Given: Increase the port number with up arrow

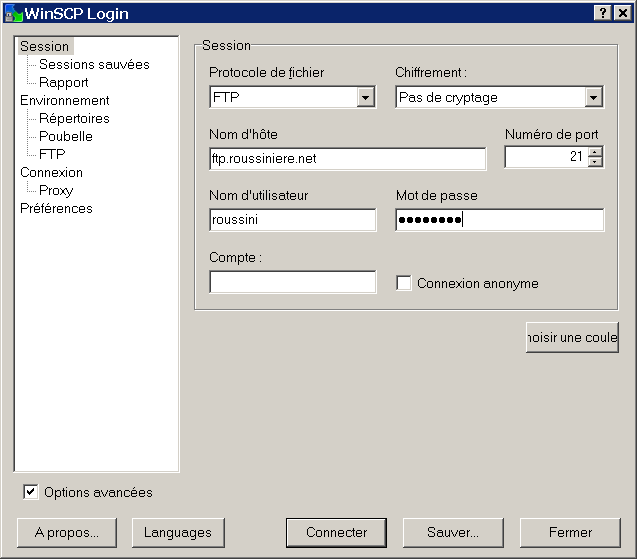Looking at the screenshot, I should (x=596, y=152).
